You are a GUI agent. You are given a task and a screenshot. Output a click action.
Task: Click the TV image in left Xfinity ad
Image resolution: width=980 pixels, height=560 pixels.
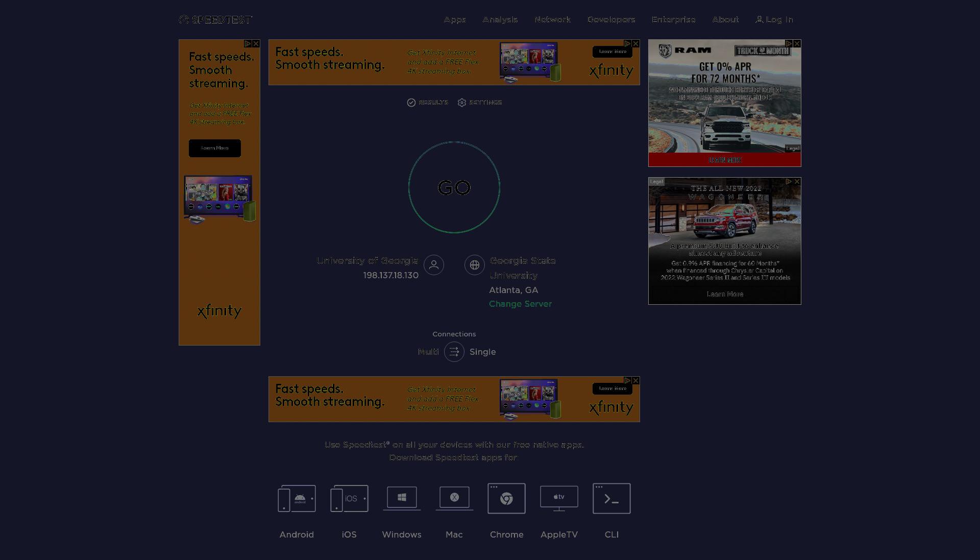pos(219,199)
